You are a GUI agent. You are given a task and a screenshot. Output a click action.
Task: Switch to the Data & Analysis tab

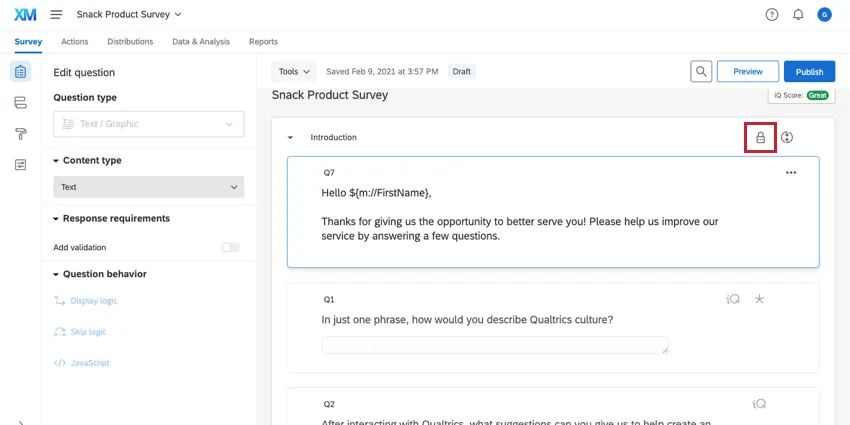[x=201, y=42]
